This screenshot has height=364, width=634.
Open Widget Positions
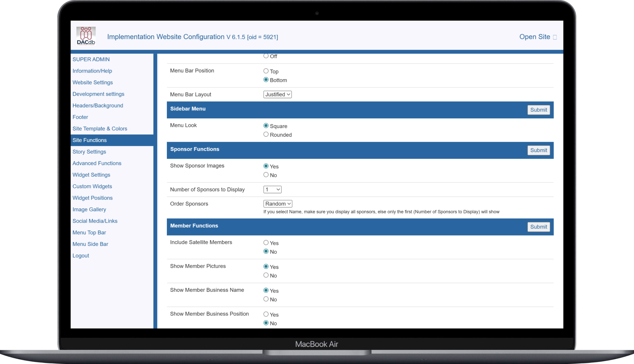coord(93,198)
